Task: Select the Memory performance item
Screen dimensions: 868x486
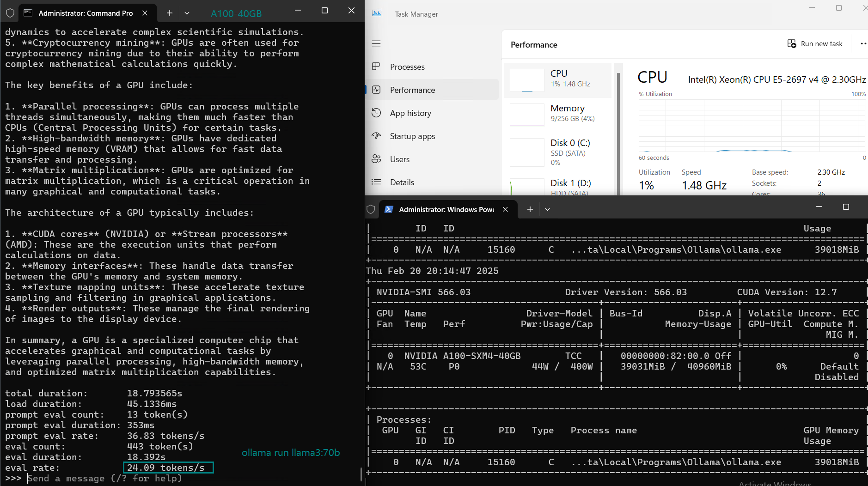Action: [x=557, y=115]
